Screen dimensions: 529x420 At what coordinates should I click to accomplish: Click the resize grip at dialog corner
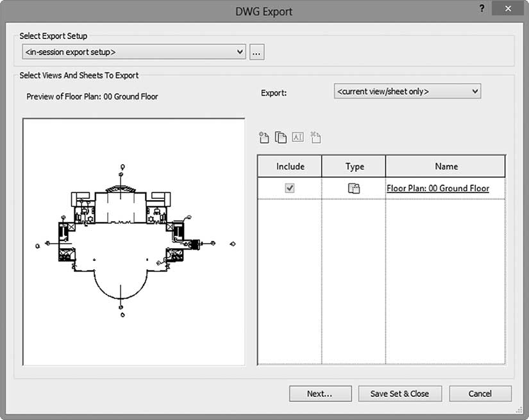519,410
